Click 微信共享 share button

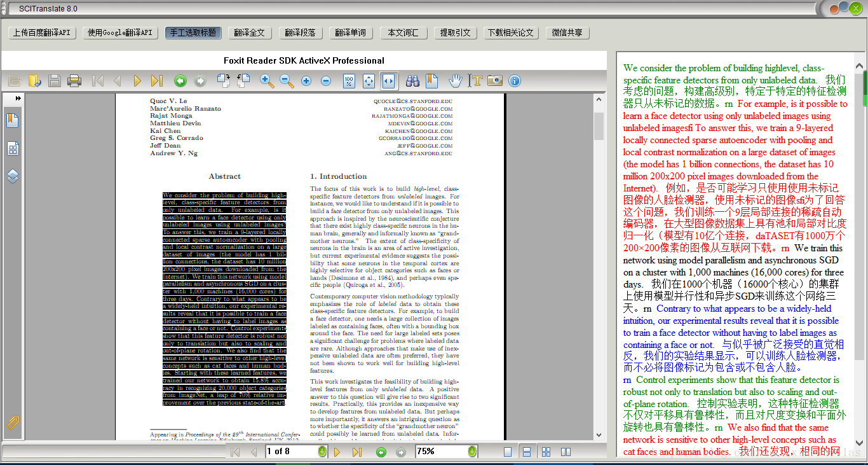click(x=567, y=32)
